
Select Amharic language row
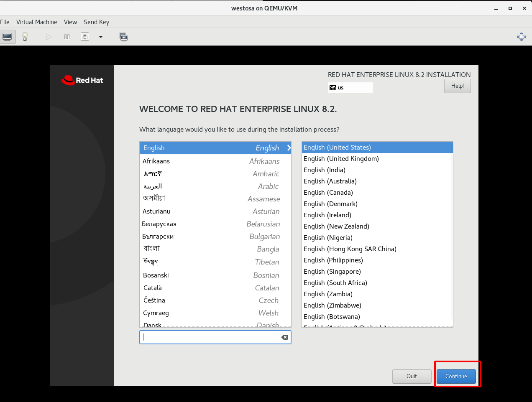(x=215, y=174)
